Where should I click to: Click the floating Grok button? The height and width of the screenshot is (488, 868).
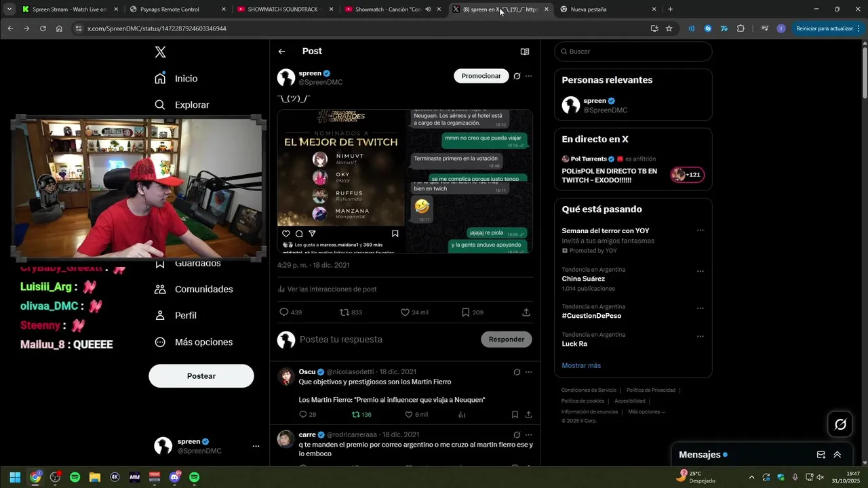coord(840,424)
